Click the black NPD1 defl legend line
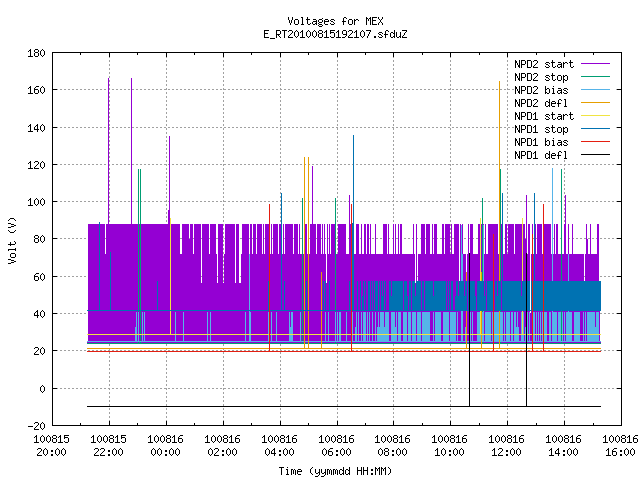The image size is (640, 480). coord(595,155)
